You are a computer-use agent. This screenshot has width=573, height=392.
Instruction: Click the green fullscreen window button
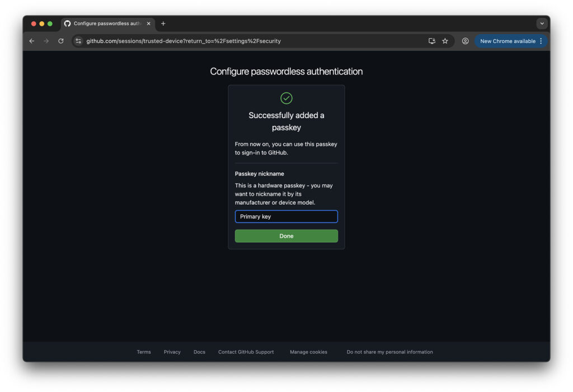tap(50, 23)
